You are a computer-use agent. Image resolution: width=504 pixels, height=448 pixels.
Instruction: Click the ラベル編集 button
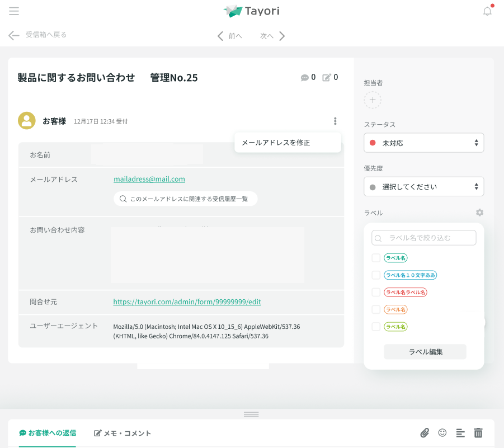coord(425,352)
